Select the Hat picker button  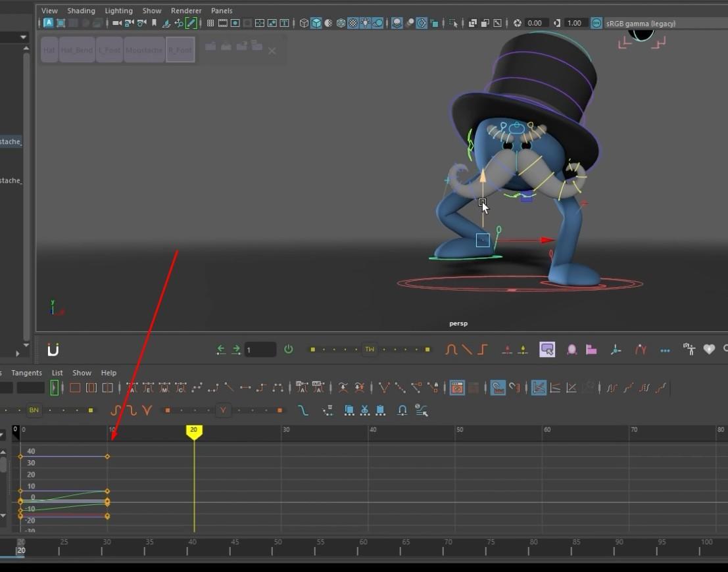point(49,50)
